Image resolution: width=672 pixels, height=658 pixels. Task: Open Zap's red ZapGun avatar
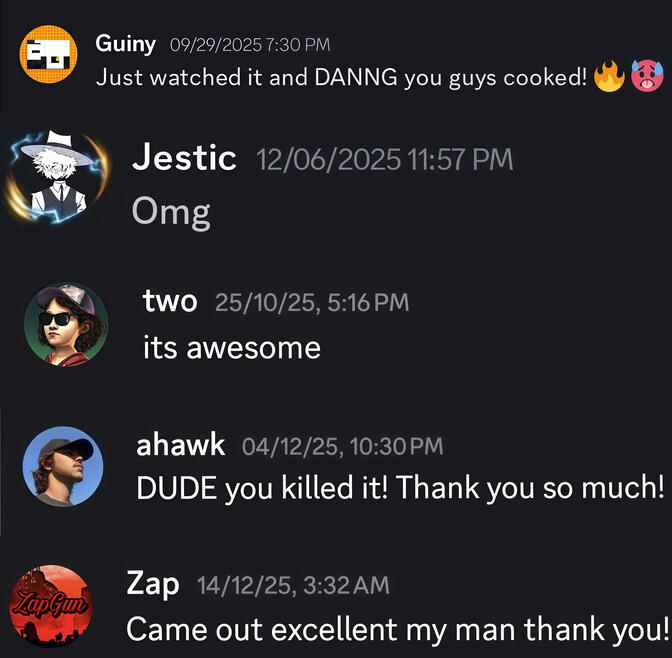tap(51, 606)
